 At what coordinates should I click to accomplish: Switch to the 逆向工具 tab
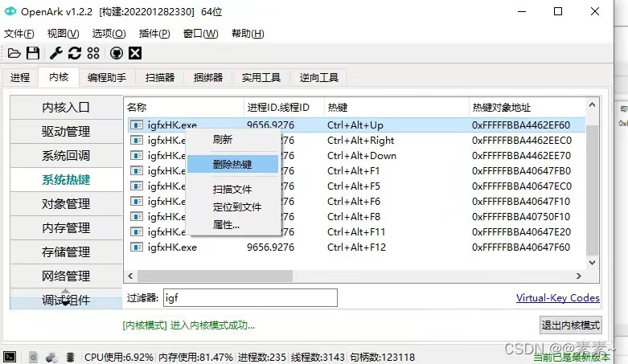(318, 77)
